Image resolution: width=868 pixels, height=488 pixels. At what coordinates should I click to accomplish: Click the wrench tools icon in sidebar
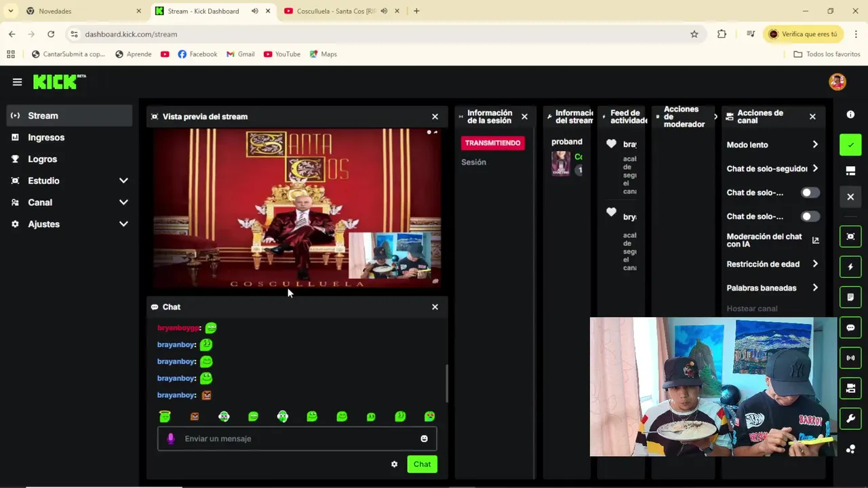[x=850, y=419]
